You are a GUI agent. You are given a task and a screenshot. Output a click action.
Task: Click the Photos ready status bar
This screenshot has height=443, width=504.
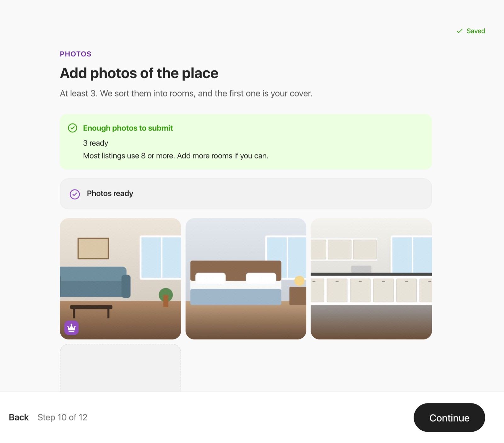246,194
